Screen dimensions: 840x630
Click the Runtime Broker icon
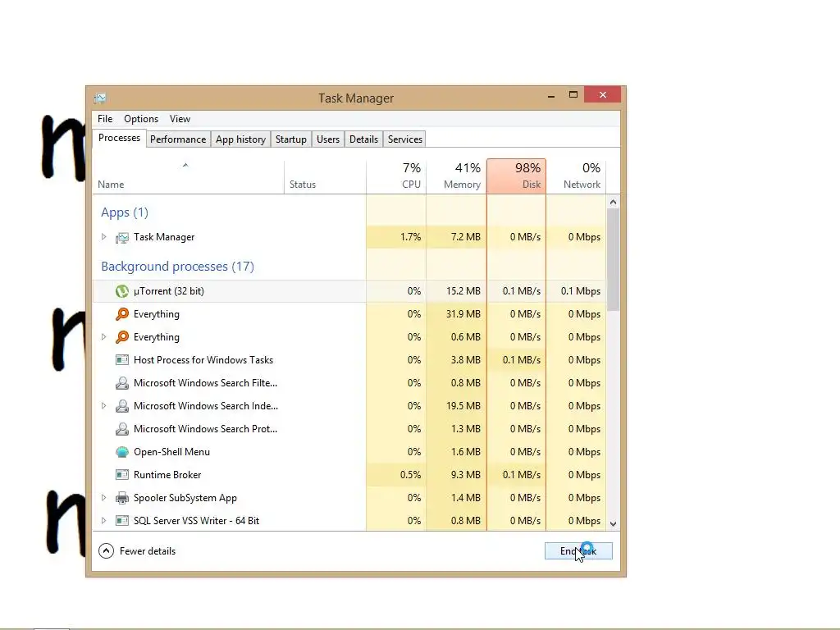coord(122,475)
